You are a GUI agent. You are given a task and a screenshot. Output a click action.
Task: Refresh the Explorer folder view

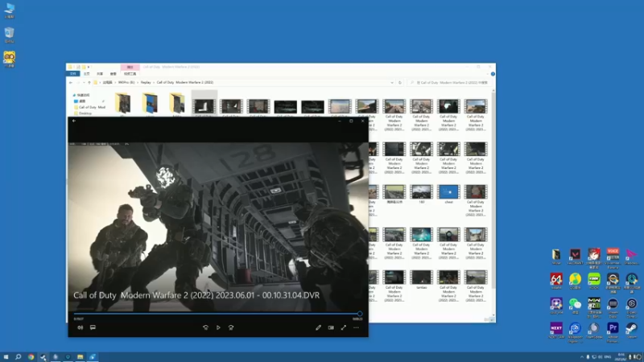399,83
